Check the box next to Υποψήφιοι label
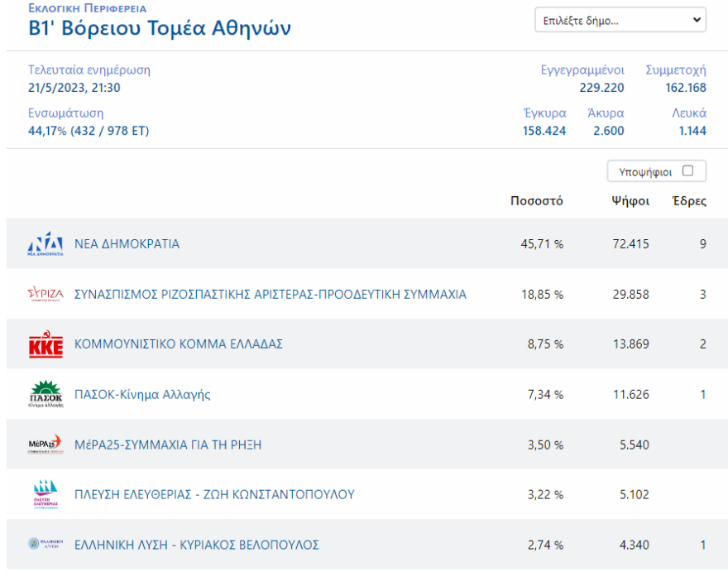 click(687, 171)
